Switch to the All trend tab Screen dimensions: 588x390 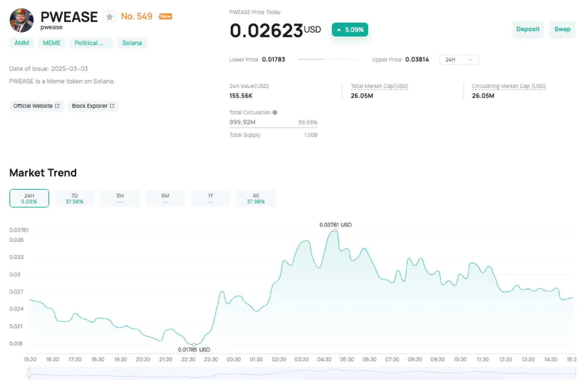coord(256,198)
